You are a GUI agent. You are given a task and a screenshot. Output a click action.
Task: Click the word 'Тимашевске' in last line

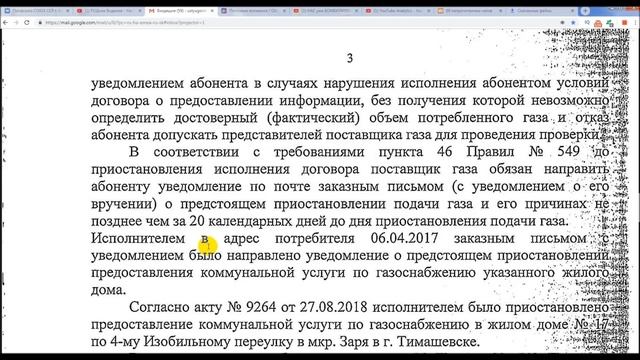pyautogui.click(x=438, y=341)
